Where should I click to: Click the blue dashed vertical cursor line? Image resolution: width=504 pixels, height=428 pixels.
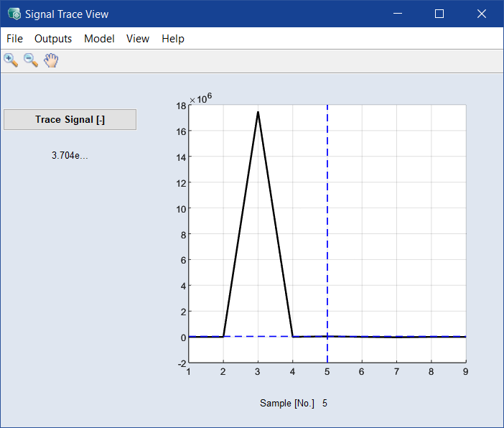327,215
